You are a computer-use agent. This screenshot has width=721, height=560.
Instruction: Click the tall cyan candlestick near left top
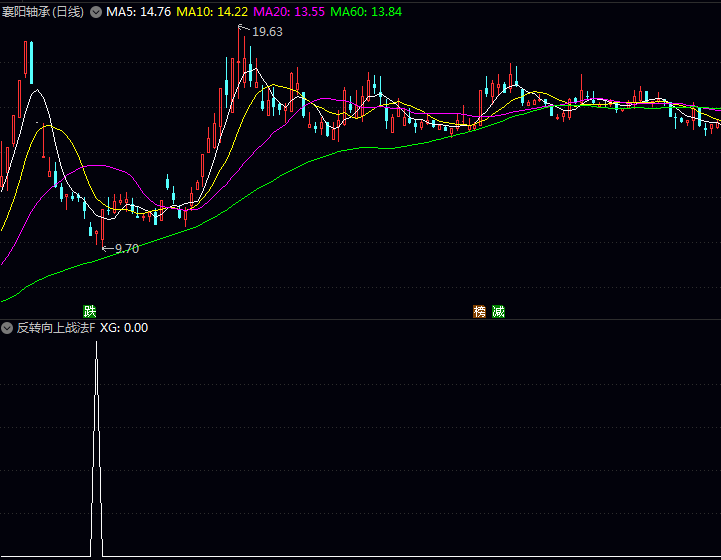click(x=31, y=63)
